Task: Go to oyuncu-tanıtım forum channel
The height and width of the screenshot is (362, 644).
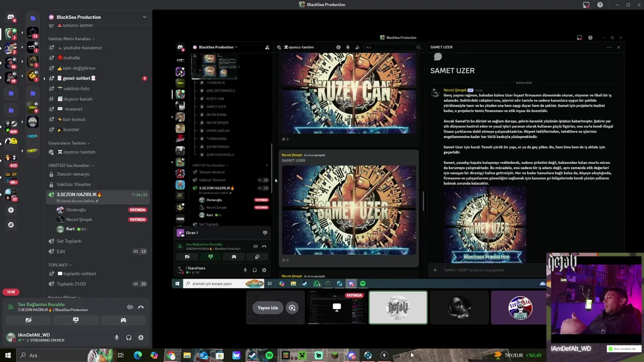Action: coord(98,152)
